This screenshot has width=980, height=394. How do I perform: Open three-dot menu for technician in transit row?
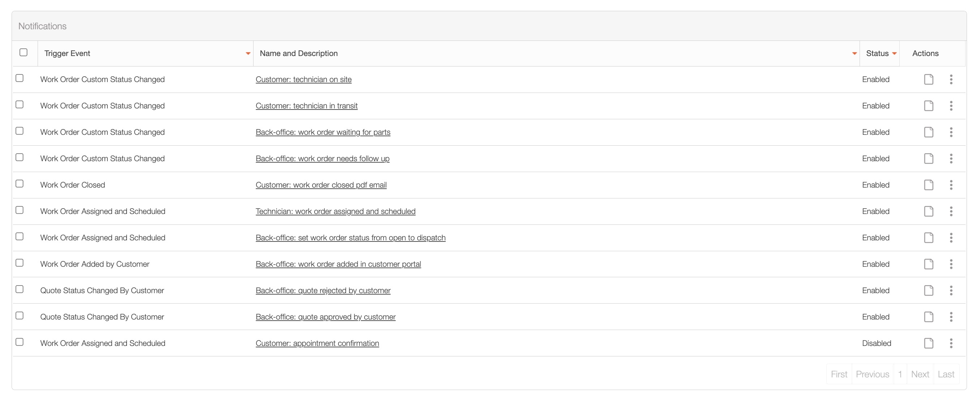(x=951, y=106)
